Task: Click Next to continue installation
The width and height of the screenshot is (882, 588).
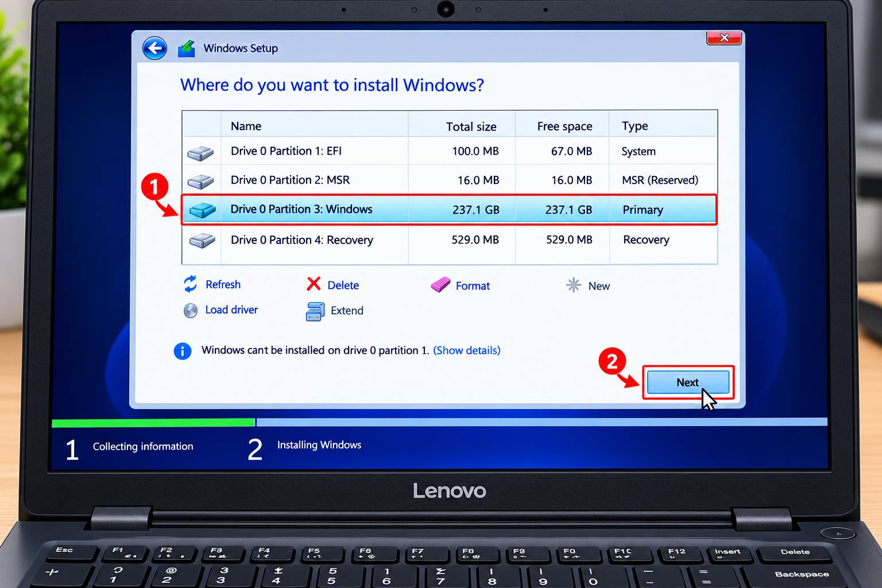Action: 688,382
